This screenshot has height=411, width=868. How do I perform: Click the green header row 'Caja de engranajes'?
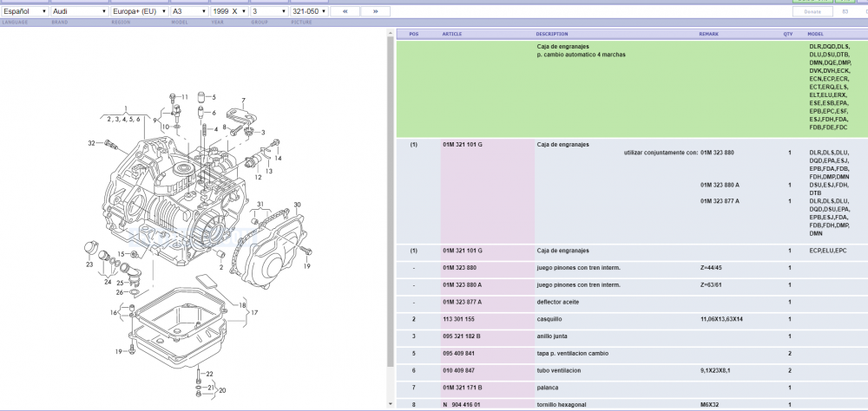pyautogui.click(x=632, y=88)
